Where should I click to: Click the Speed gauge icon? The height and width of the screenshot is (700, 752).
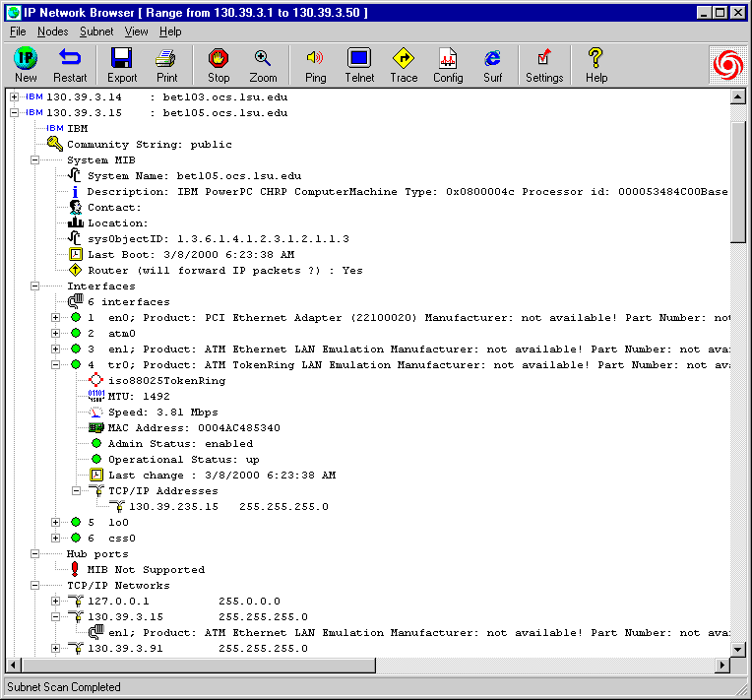pos(95,412)
